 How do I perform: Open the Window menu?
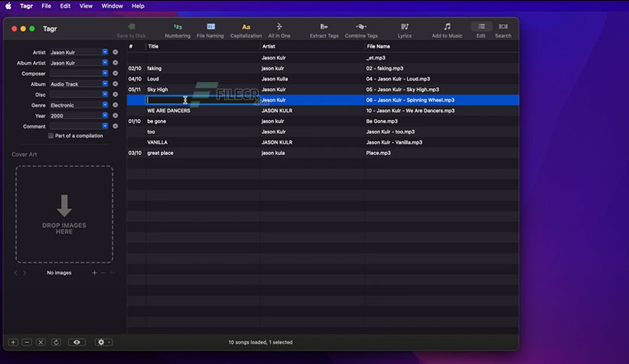[x=112, y=6]
